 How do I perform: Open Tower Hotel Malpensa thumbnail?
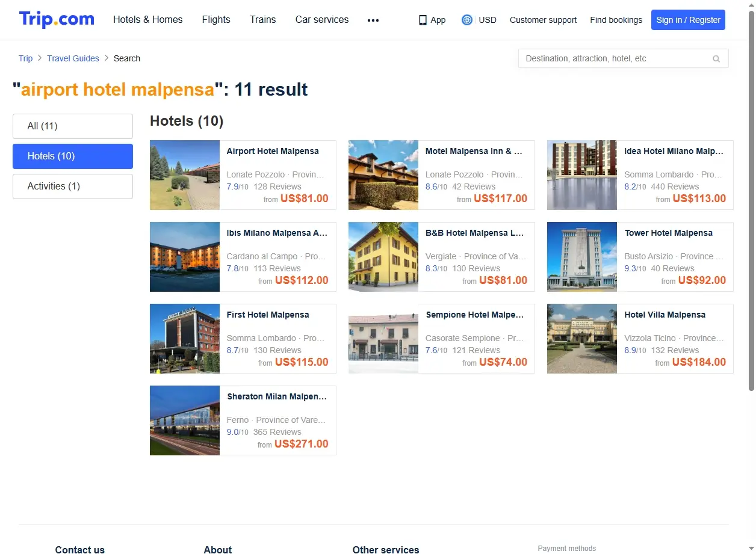pos(582,257)
